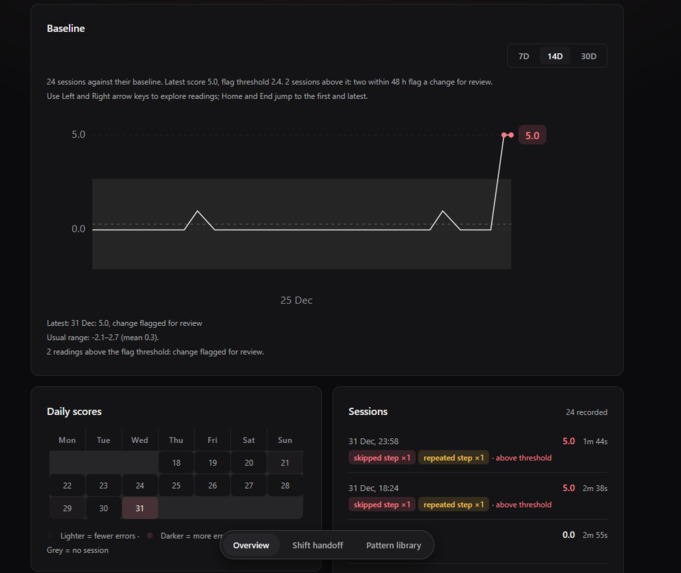Select day 20 in Daily scores
681x573 pixels.
pyautogui.click(x=248, y=463)
